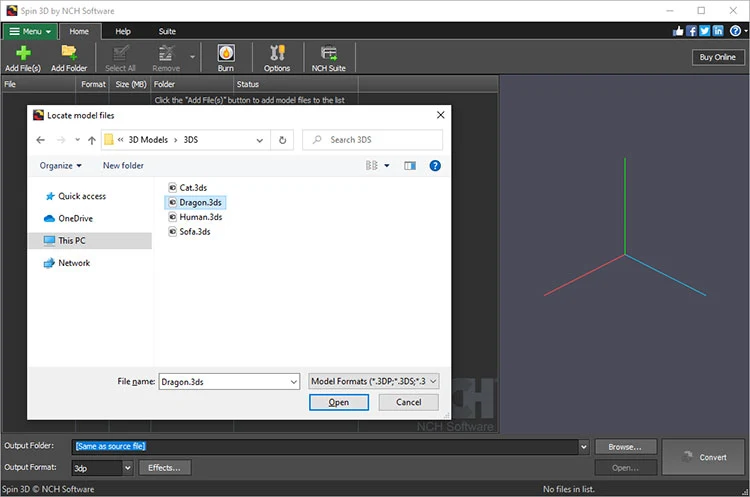Select the Human.3ds file

(x=195, y=217)
